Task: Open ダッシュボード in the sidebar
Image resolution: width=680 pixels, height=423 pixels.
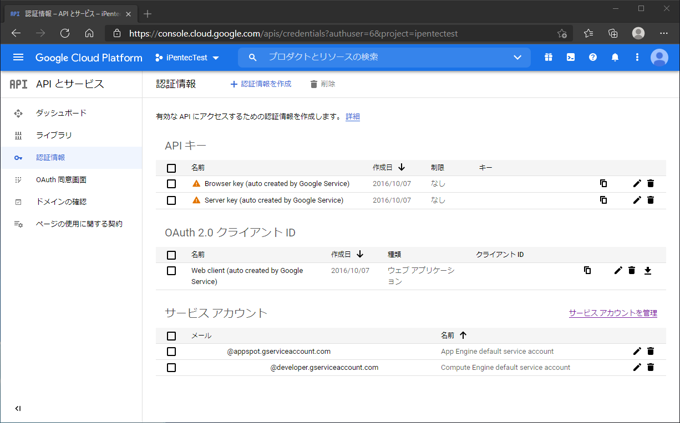Action: 61,113
